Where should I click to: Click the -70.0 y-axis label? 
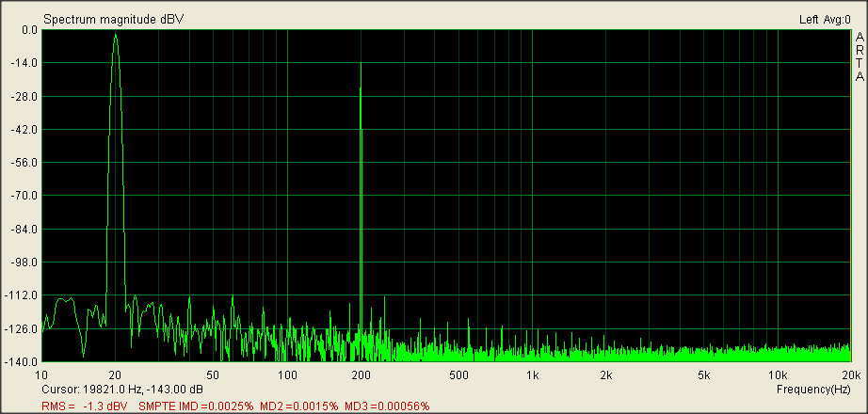(25, 196)
